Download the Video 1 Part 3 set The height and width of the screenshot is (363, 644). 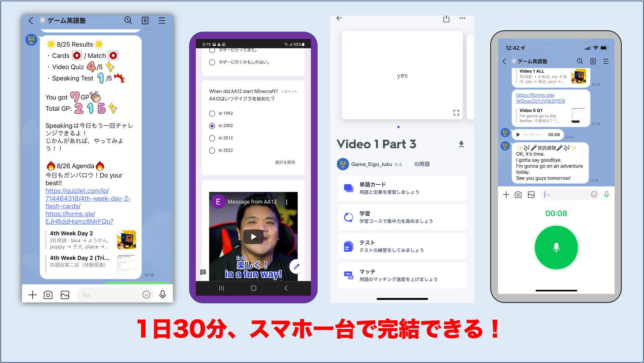(461, 144)
